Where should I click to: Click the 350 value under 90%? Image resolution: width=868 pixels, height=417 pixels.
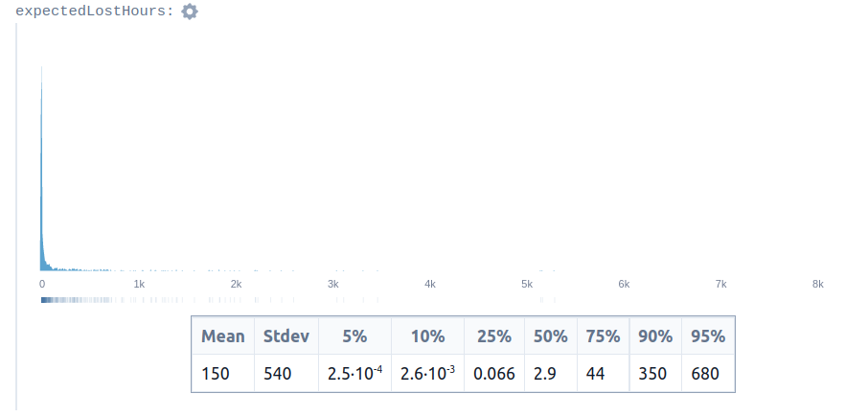tap(655, 373)
